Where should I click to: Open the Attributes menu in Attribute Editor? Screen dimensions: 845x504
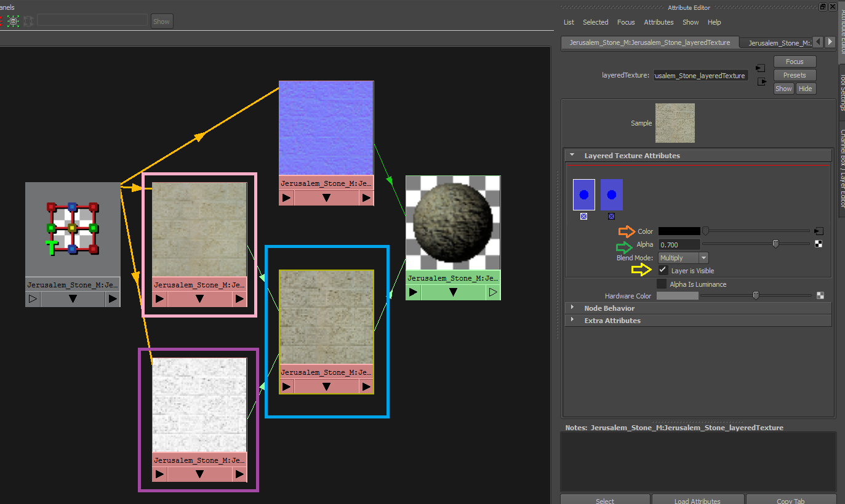click(659, 22)
